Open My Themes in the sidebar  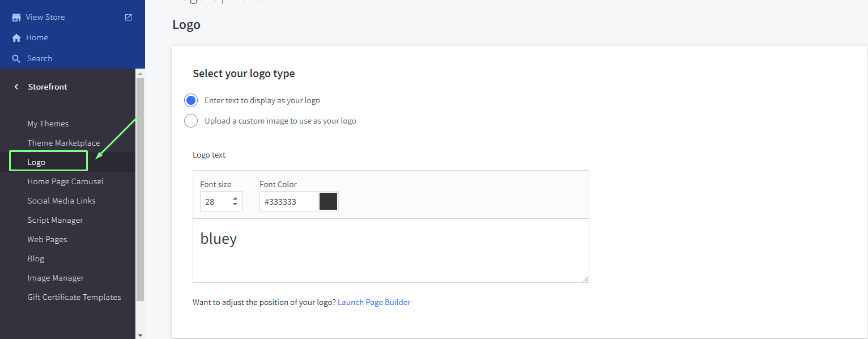pyautogui.click(x=48, y=124)
